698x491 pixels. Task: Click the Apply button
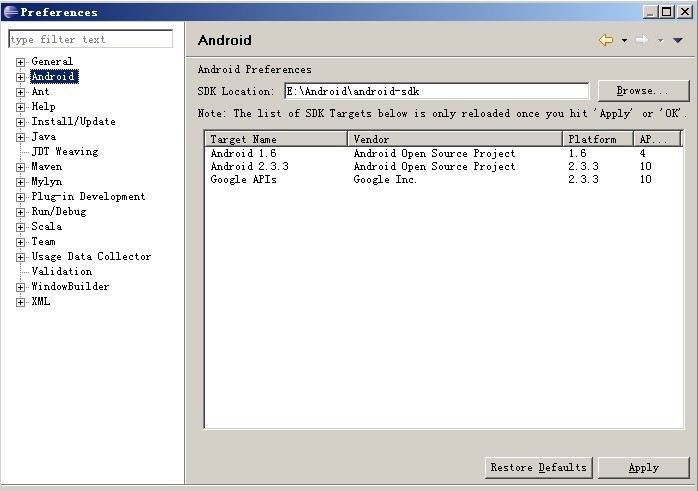click(x=643, y=468)
